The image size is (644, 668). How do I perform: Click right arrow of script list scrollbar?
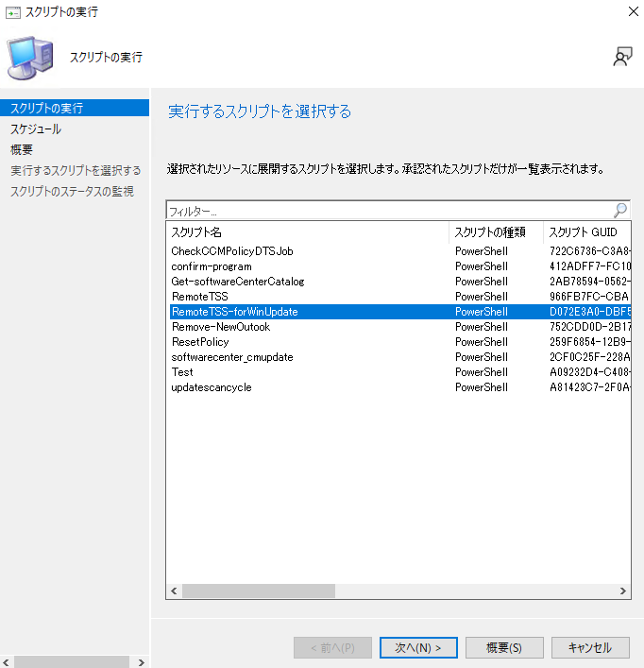[x=623, y=591]
